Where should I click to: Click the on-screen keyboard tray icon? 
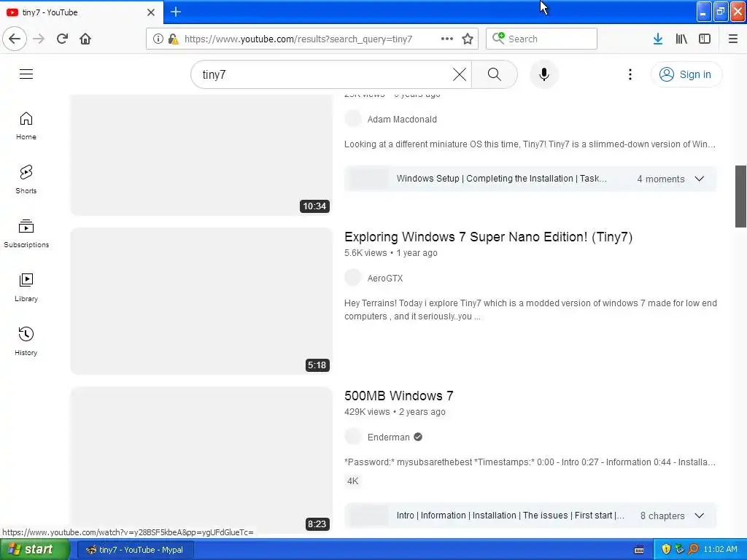click(639, 550)
